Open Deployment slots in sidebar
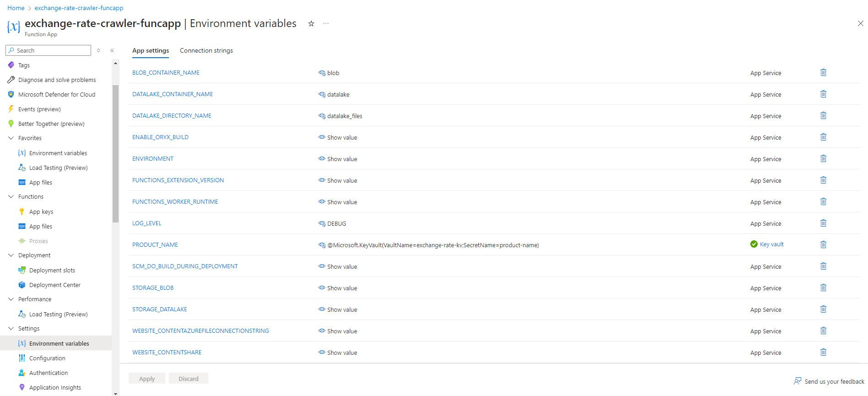868x396 pixels. [52, 270]
